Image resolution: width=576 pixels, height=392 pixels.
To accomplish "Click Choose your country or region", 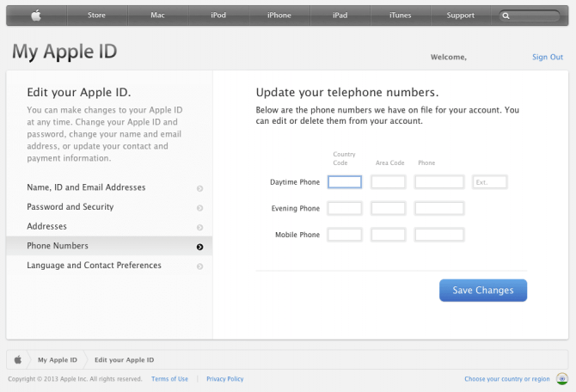I will (x=507, y=379).
